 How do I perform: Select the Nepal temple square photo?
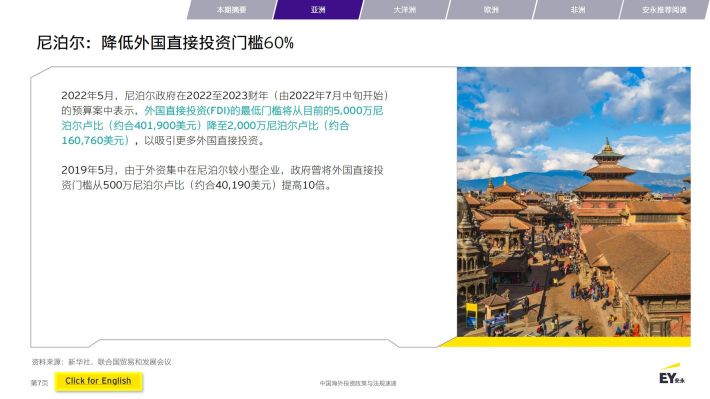pyautogui.click(x=574, y=202)
